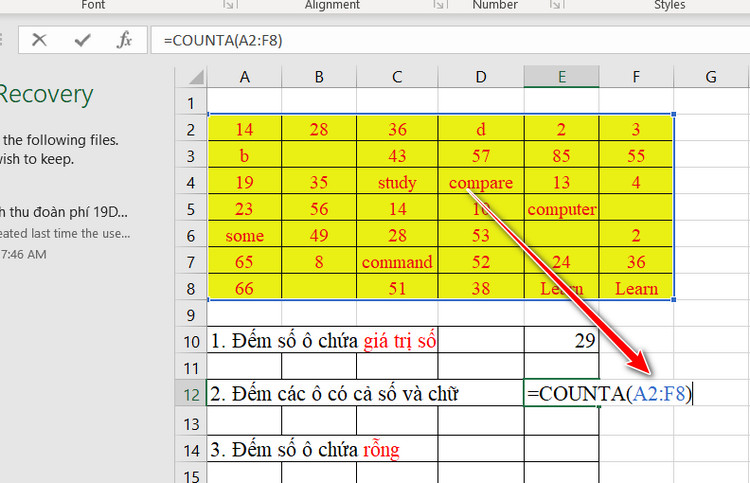Click the Cancel (X) button in formula bar
This screenshot has width=750, height=483.
pos(40,40)
